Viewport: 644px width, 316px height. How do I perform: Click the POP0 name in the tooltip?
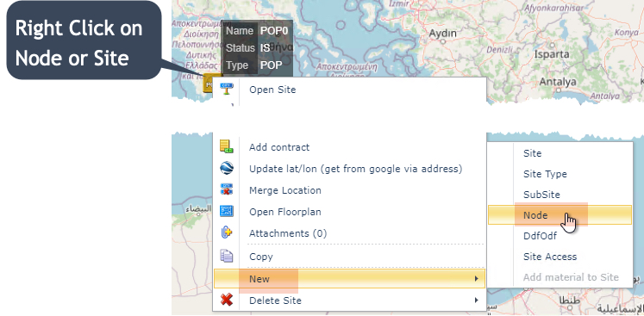(x=274, y=31)
